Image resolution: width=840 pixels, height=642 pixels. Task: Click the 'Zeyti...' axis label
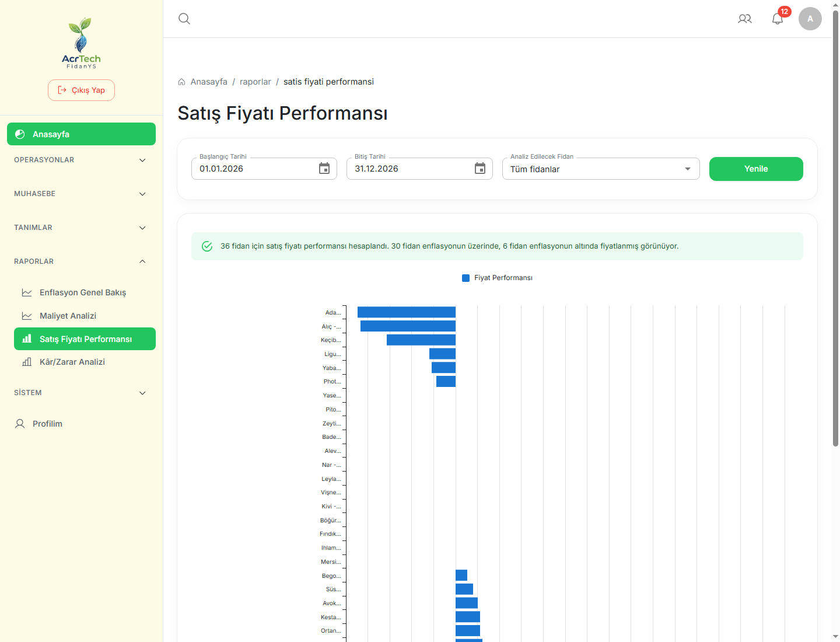pos(332,423)
